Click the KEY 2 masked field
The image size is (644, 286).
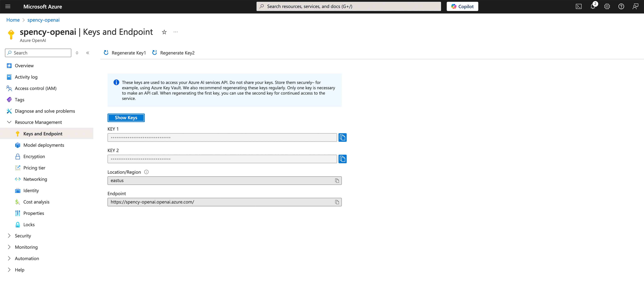(x=222, y=159)
